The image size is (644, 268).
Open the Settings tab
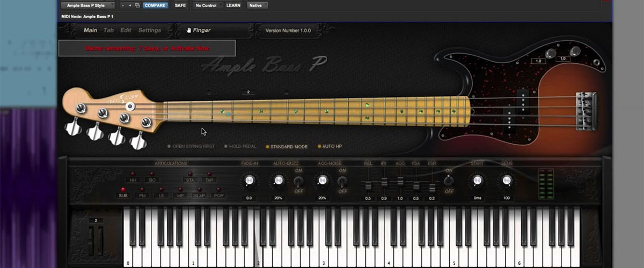pos(150,31)
